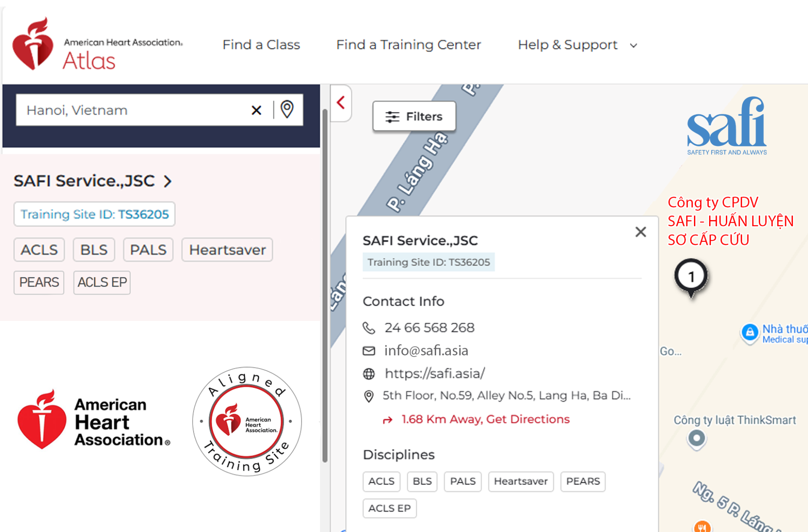This screenshot has width=808, height=532.
Task: Click the phone icon in Contact Info
Action: coord(369,328)
